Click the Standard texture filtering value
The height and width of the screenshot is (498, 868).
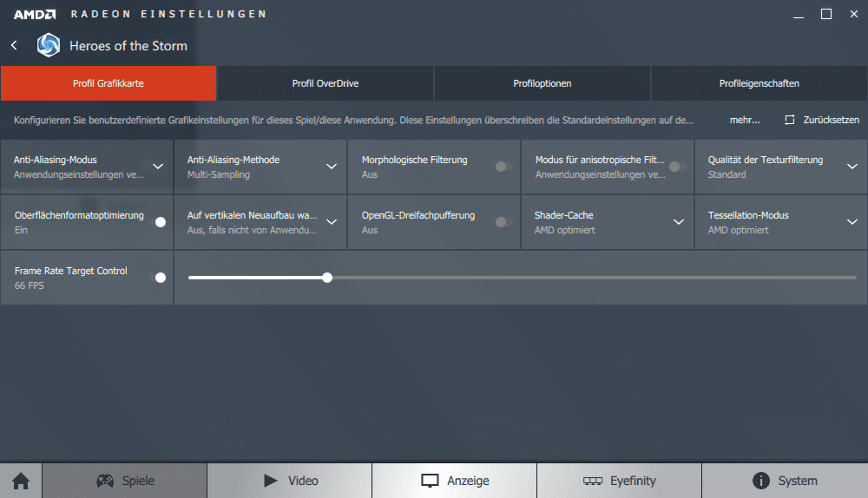727,174
